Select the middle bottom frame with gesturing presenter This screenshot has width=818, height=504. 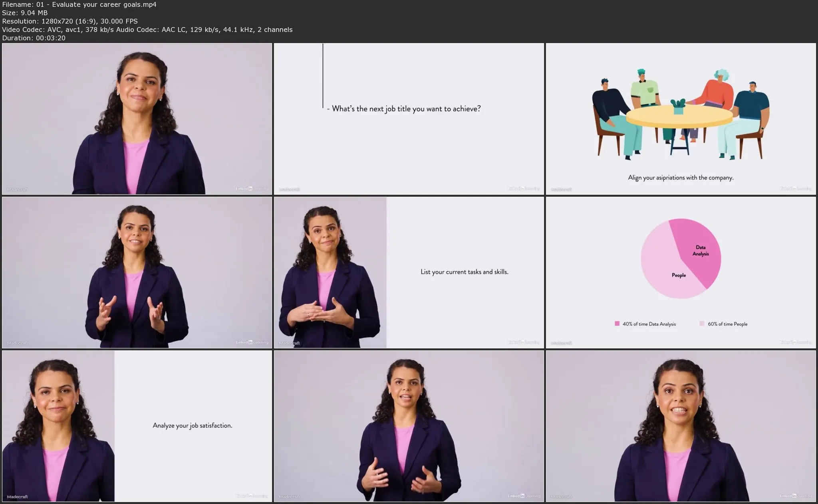[409, 426]
